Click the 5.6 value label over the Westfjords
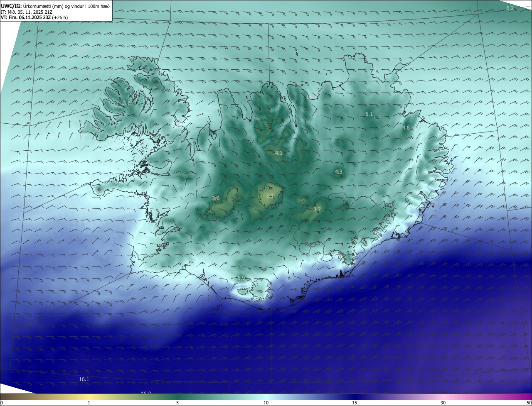532x406 pixels. 127,103
